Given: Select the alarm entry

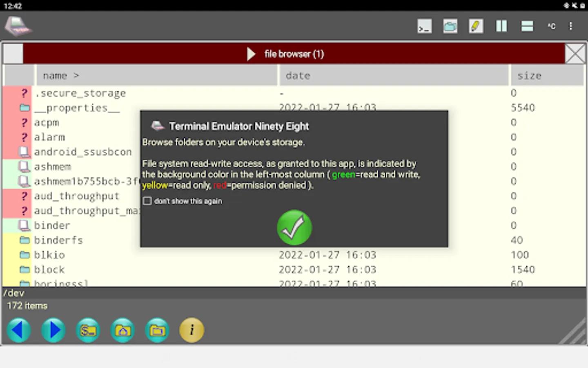Looking at the screenshot, I should coord(49,137).
